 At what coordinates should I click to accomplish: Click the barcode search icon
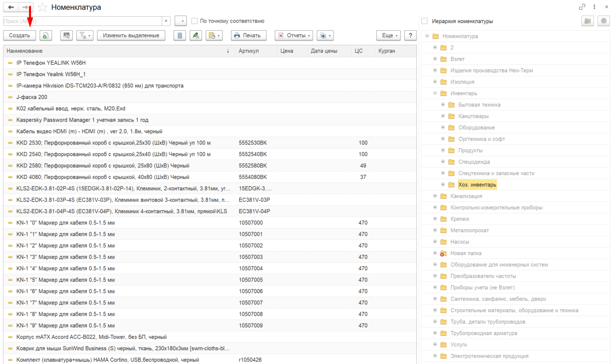[67, 36]
